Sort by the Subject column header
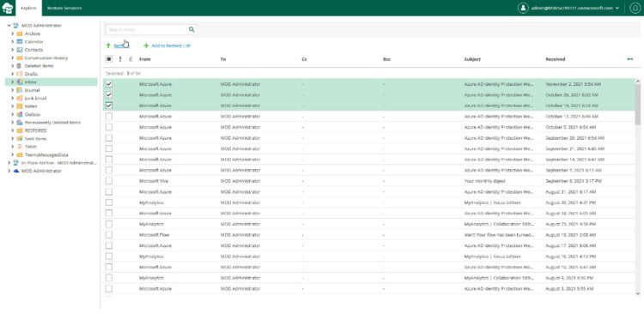 click(472, 59)
